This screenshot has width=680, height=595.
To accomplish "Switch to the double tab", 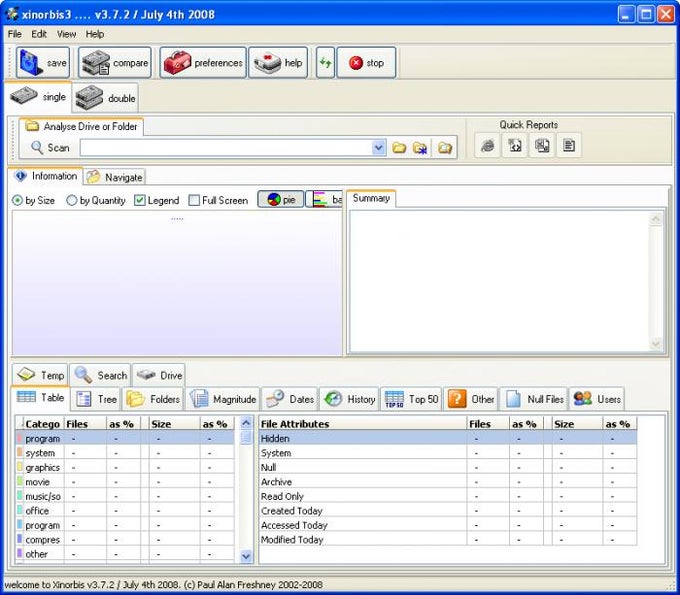I will pyautogui.click(x=105, y=98).
